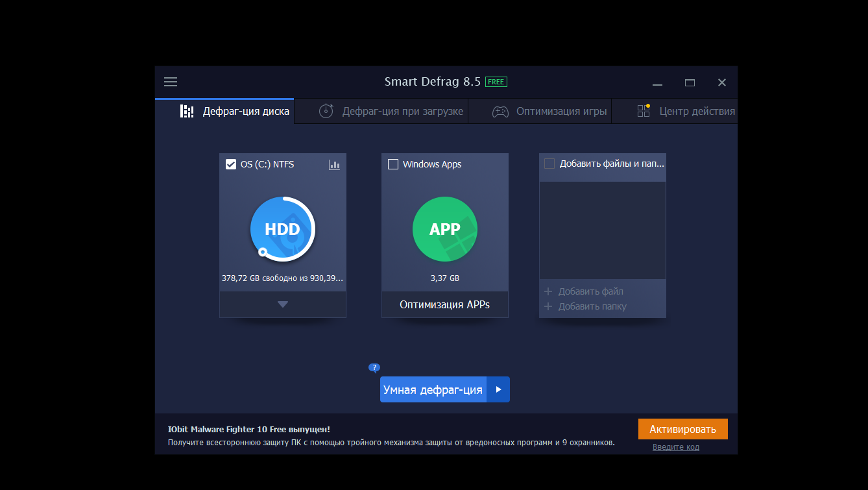Click the help question mark bubble
This screenshot has width=868, height=490.
click(374, 367)
